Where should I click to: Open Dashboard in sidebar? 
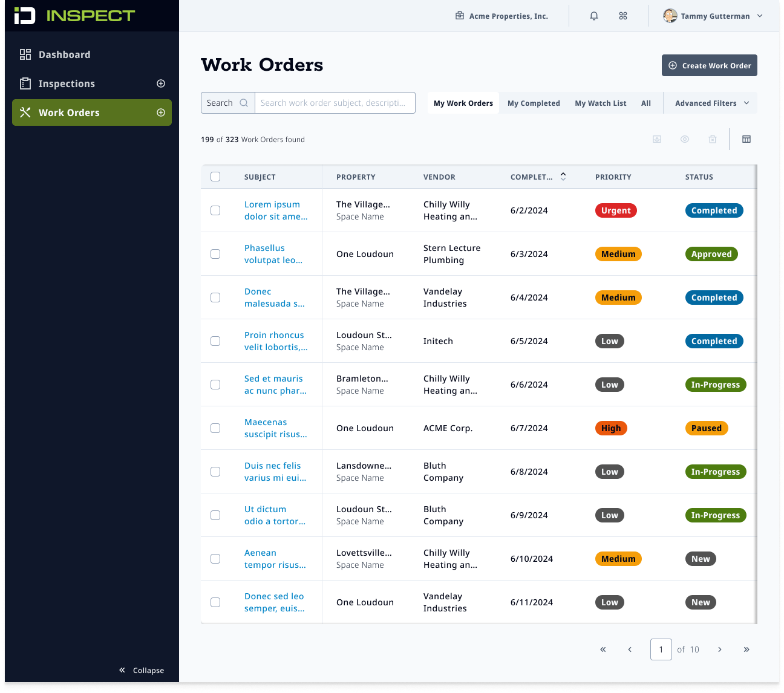click(x=92, y=54)
